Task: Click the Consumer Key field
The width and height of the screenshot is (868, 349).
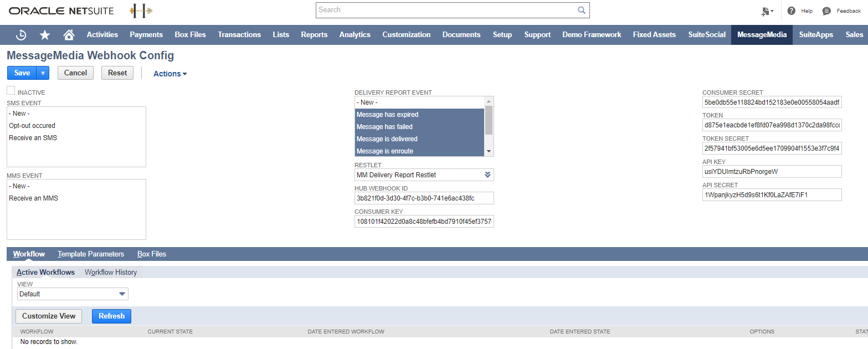Action: click(x=424, y=222)
